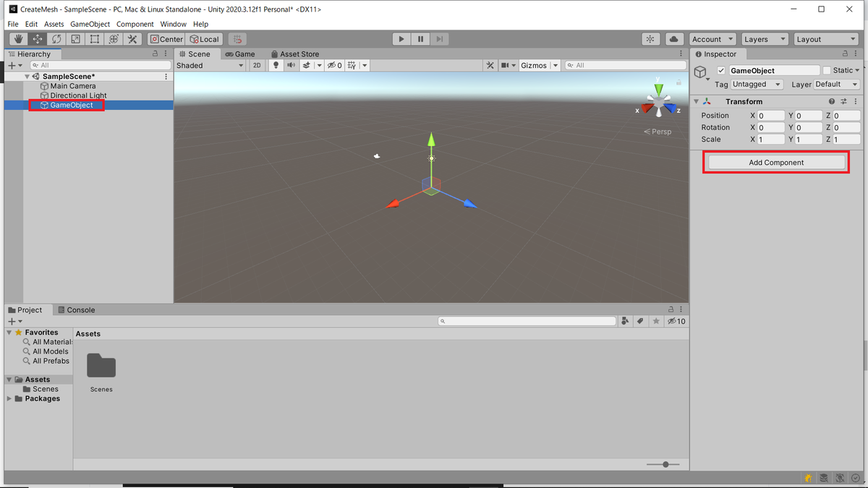Open the Collab sun-shaped icon
This screenshot has width=868, height=488.
[651, 39]
